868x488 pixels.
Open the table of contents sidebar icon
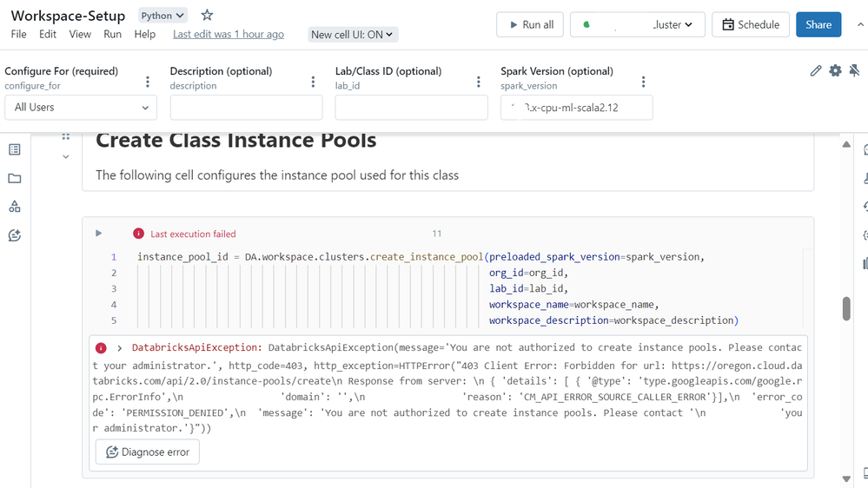point(15,149)
